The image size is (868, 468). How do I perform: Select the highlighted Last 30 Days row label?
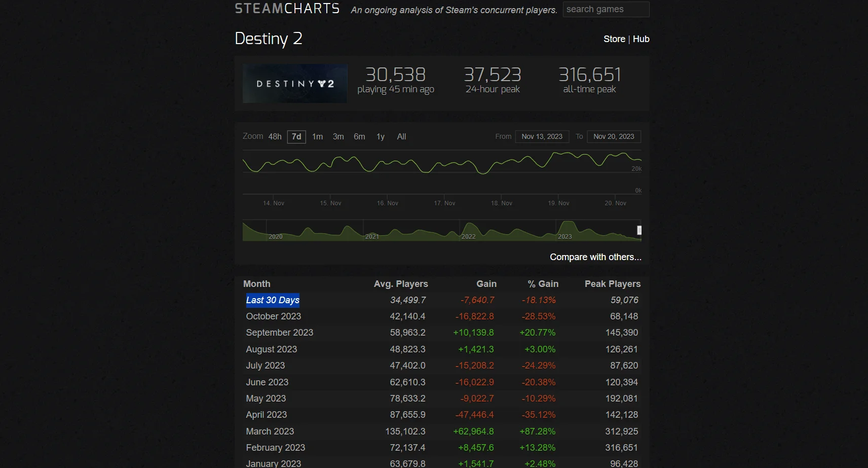(273, 300)
